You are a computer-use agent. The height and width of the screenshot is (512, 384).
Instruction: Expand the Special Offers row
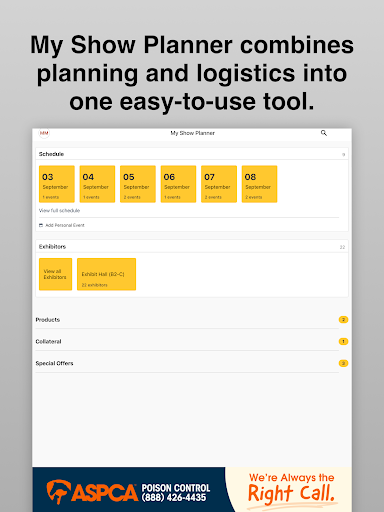192,363
